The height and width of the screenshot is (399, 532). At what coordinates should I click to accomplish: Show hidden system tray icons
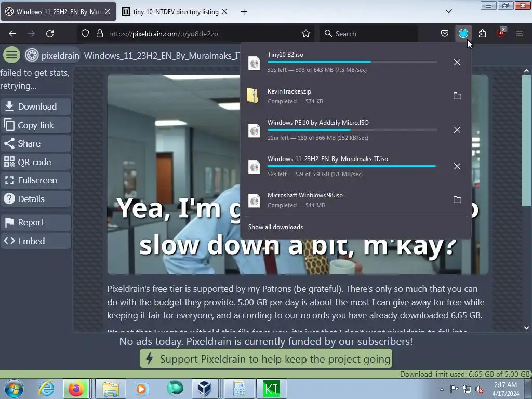442,389
